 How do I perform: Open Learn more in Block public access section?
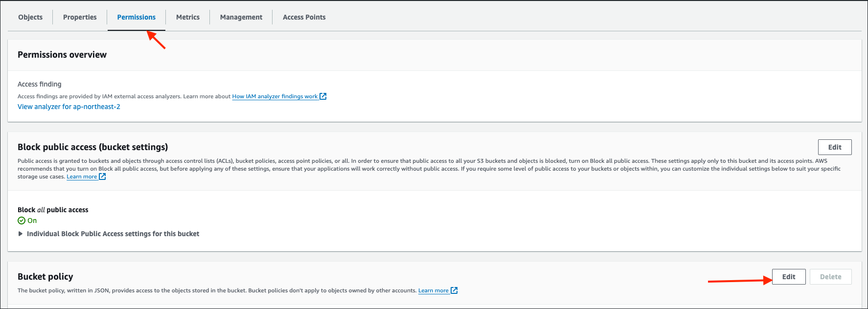(x=82, y=177)
